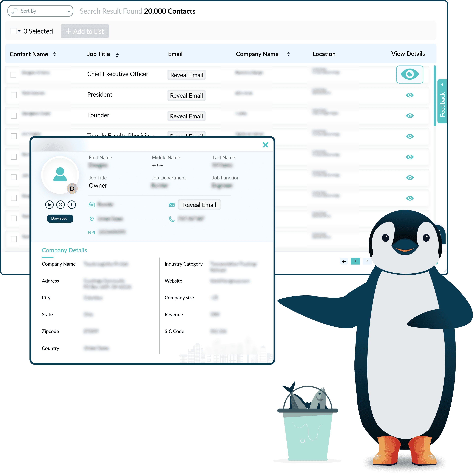Check the Chief Executive Officer row checkbox

(x=14, y=75)
